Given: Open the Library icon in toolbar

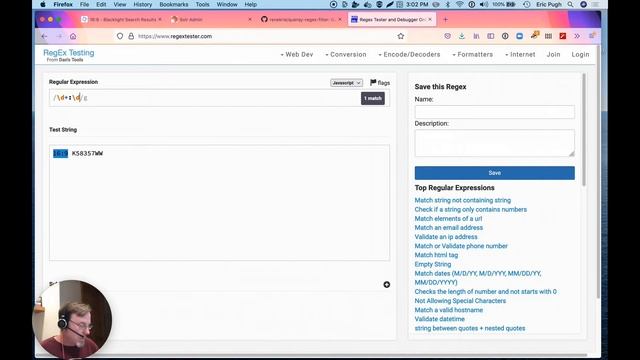Looking at the screenshot, I should (x=476, y=36).
